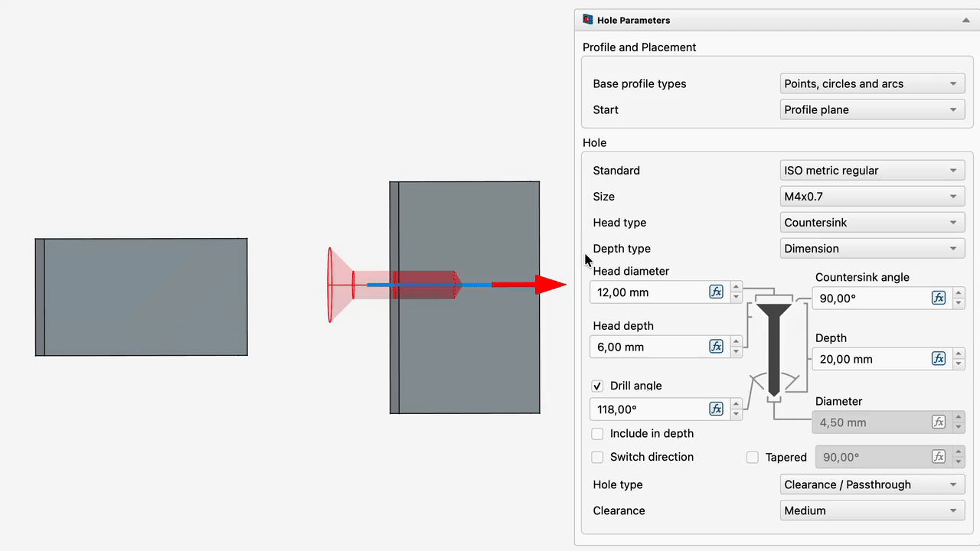This screenshot has width=980, height=551.
Task: Change Head type from Countersink
Action: point(872,222)
